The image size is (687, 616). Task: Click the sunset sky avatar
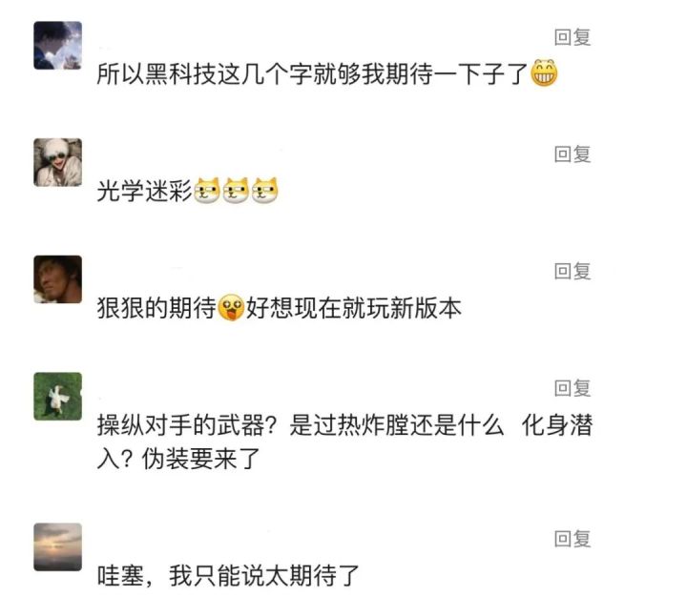pos(57,546)
